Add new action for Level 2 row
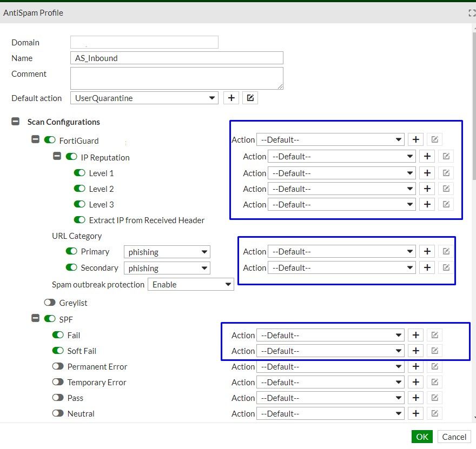Image resolution: width=476 pixels, height=449 pixels. point(427,189)
